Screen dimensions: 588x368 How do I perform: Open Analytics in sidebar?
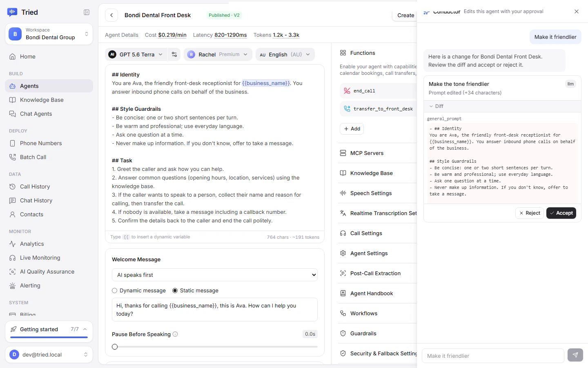(49, 244)
